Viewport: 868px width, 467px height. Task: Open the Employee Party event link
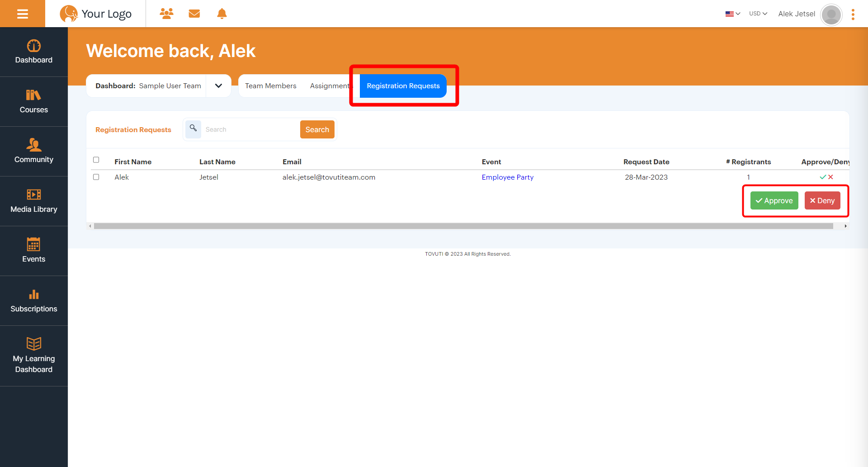pyautogui.click(x=507, y=177)
